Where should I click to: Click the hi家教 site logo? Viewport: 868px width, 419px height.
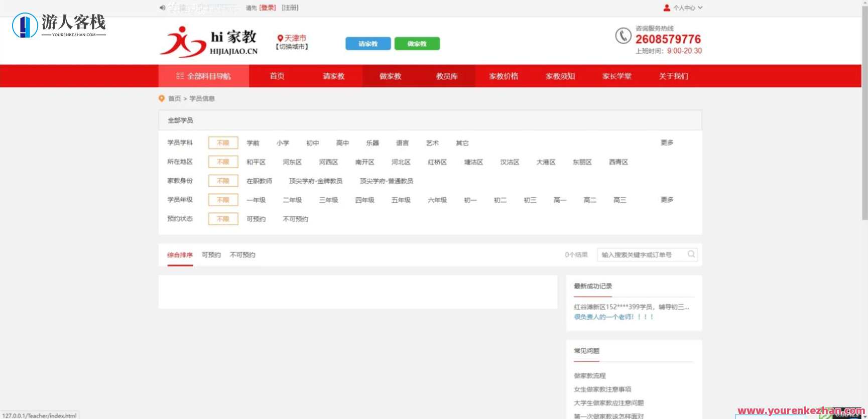[209, 42]
